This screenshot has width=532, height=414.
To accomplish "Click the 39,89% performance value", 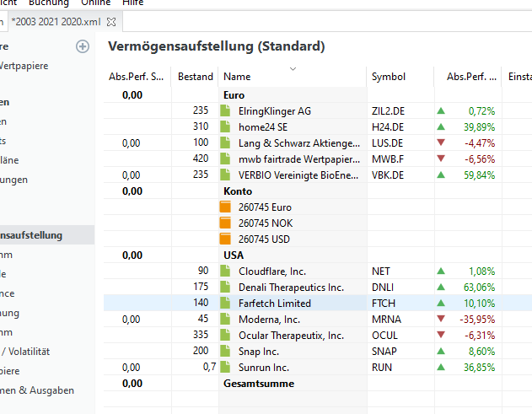I will [x=480, y=127].
